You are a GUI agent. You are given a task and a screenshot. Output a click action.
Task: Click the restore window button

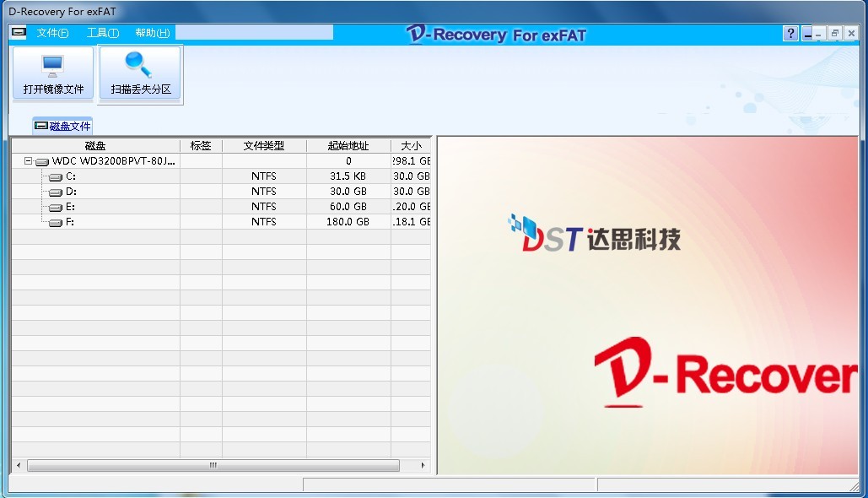pyautogui.click(x=834, y=34)
